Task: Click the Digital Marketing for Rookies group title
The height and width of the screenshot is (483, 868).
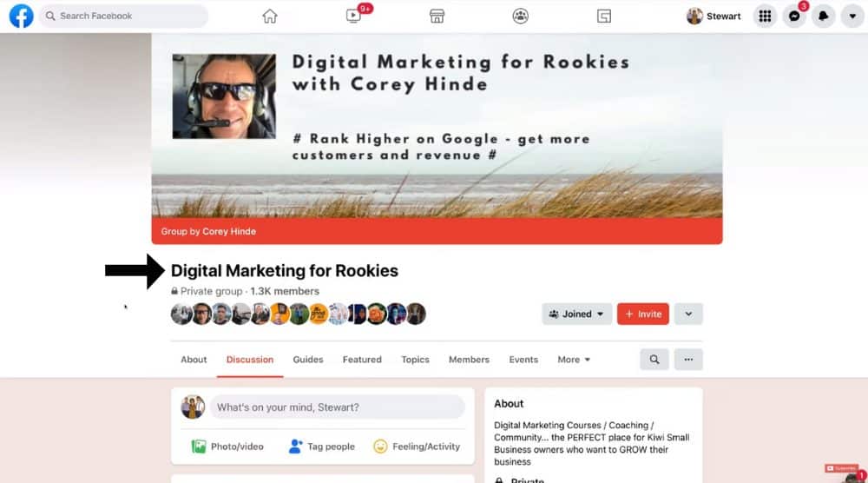Action: (x=285, y=271)
